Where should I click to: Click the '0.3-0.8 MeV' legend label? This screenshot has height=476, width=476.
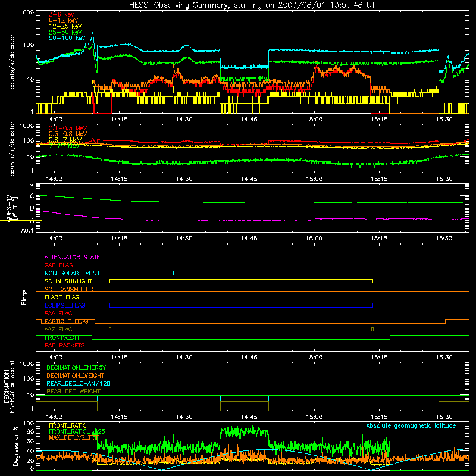(x=68, y=134)
